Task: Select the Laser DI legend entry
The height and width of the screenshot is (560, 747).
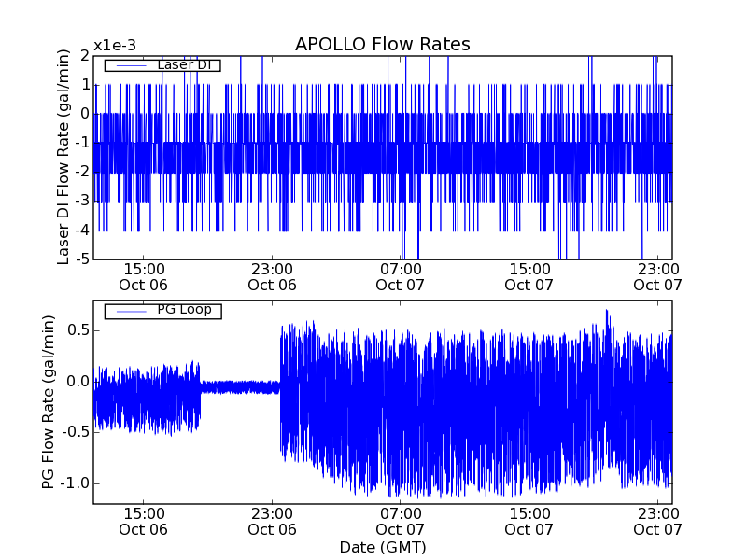Action: click(x=162, y=65)
